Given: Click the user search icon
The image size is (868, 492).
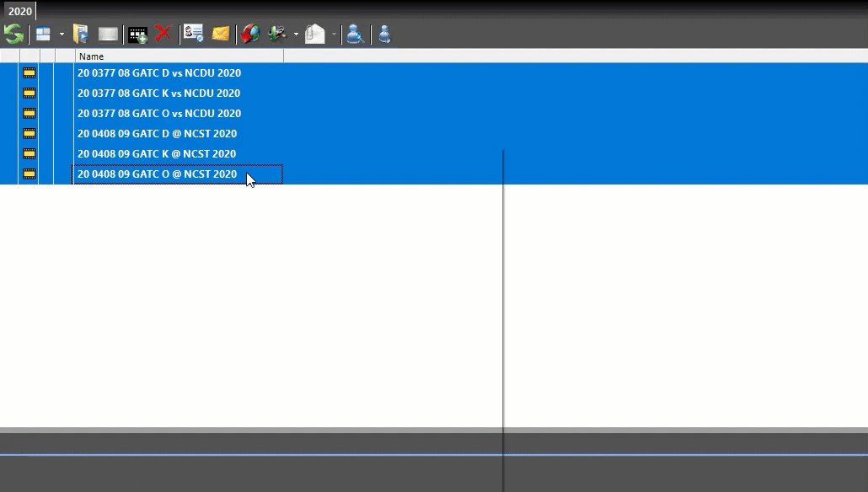Looking at the screenshot, I should (355, 35).
